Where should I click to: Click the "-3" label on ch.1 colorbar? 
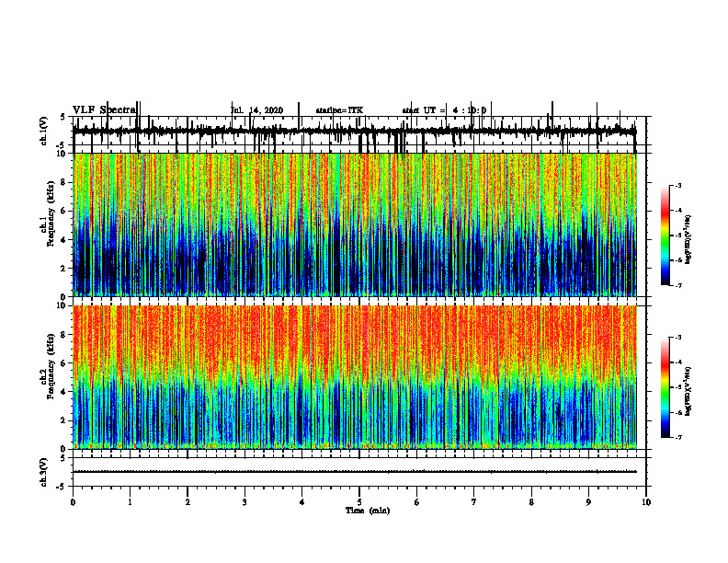(678, 186)
